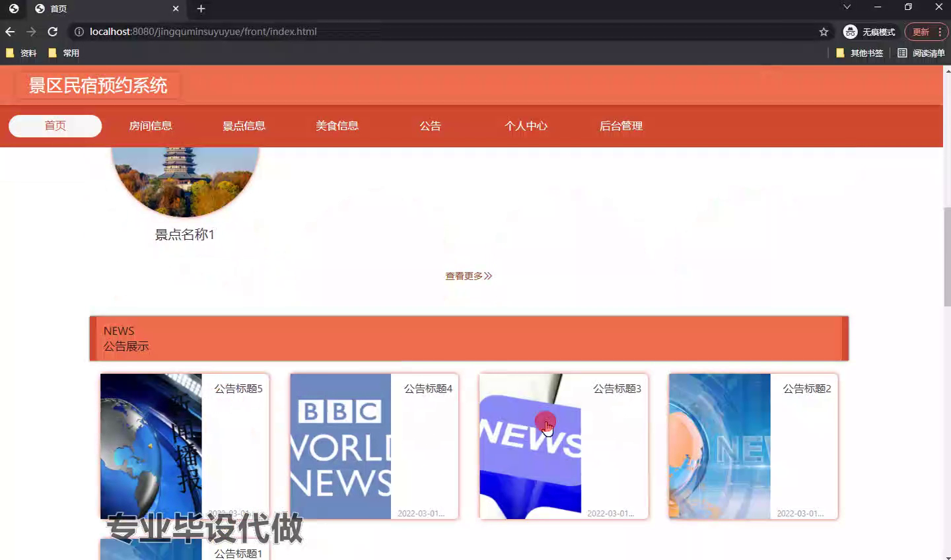This screenshot has height=560, width=951.
Task: Open 公告 navigation item
Action: click(x=430, y=125)
